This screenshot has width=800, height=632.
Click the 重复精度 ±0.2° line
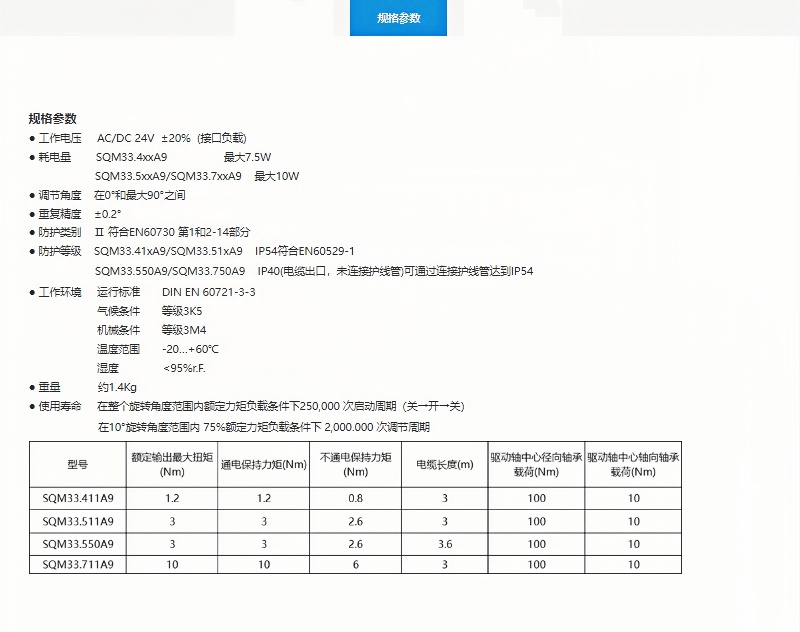(80, 214)
